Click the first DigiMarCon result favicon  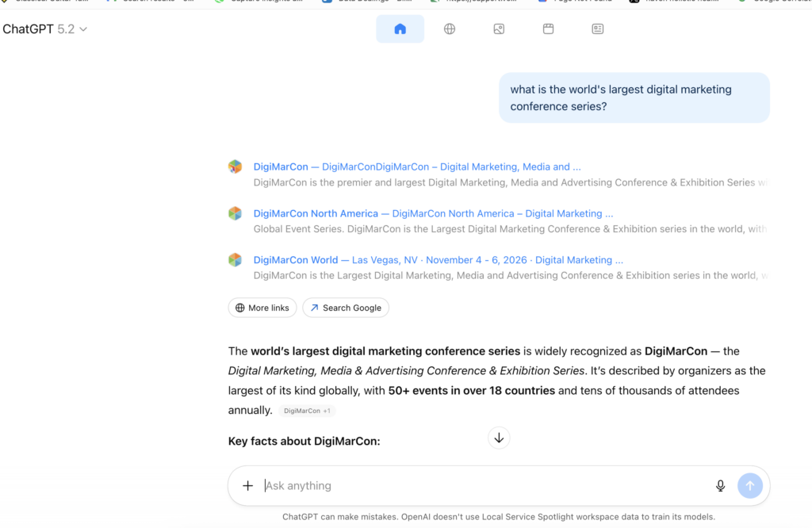[x=235, y=166]
